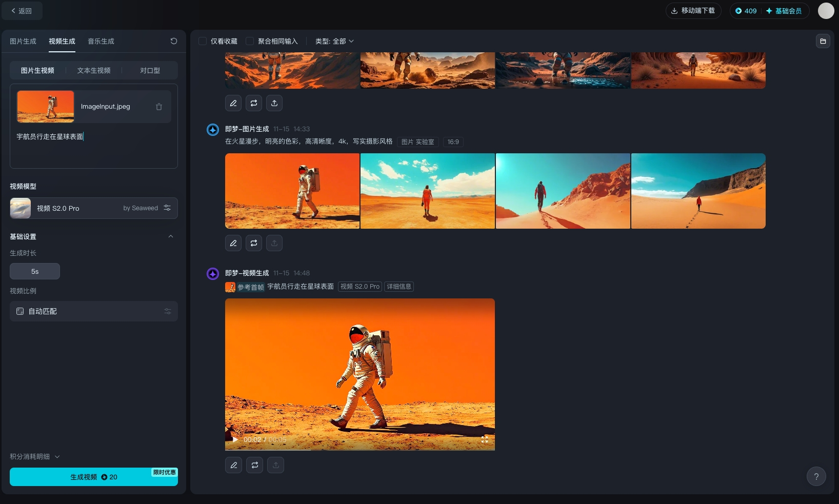This screenshot has width=839, height=504.
Task: Click the help question mark button
Action: click(816, 476)
